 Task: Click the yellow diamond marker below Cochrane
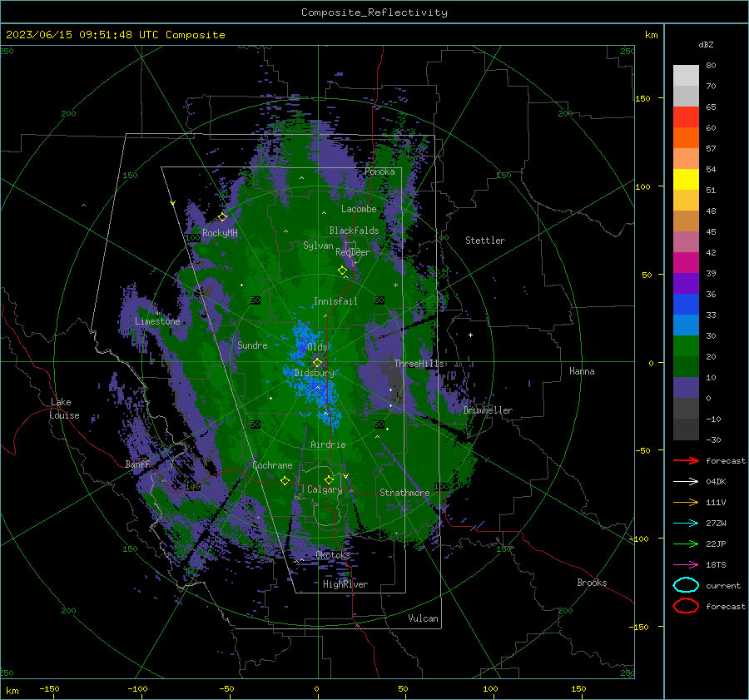pos(285,480)
